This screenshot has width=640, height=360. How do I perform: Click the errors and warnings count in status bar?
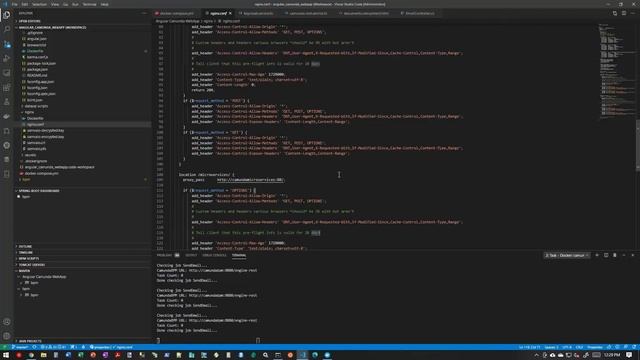[x=53, y=347]
